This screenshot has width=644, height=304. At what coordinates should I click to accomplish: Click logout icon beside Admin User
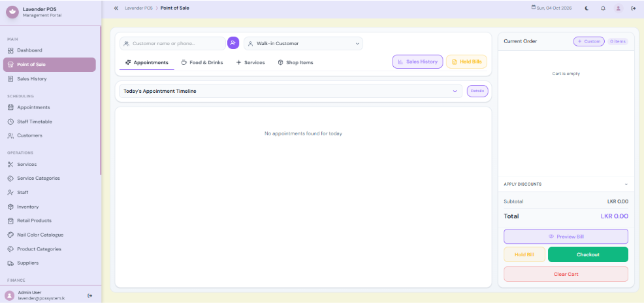[x=90, y=296]
